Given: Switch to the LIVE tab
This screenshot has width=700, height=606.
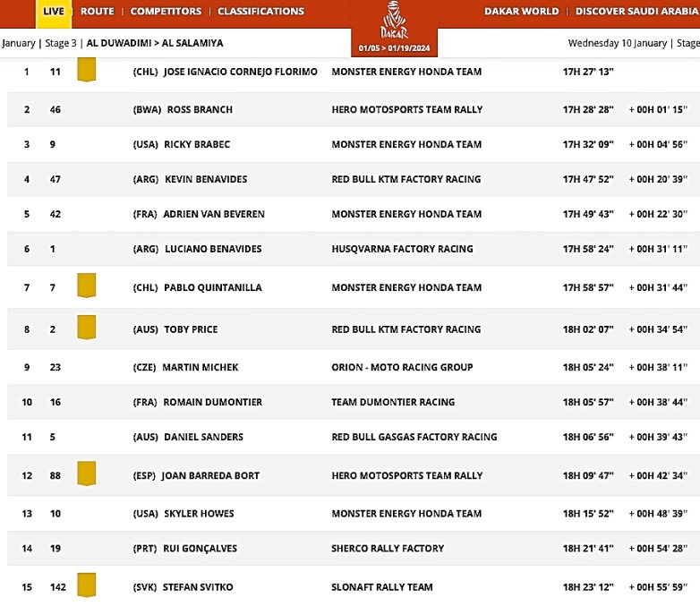Looking at the screenshot, I should [x=53, y=12].
